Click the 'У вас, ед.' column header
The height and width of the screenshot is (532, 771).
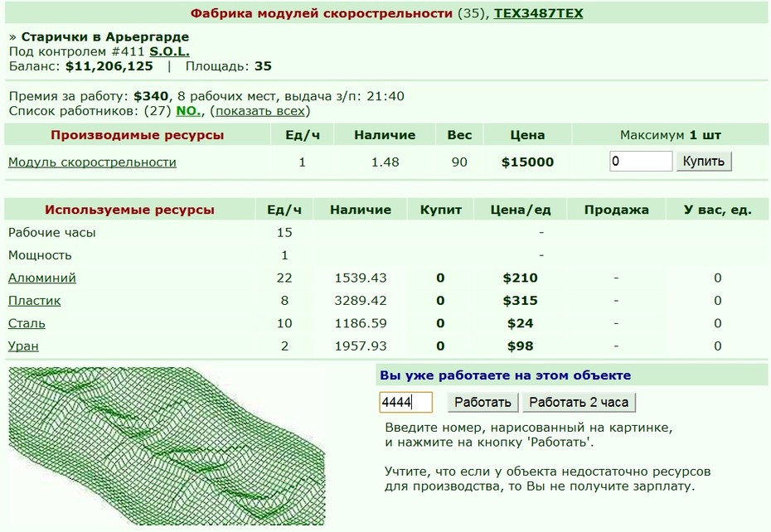(717, 210)
